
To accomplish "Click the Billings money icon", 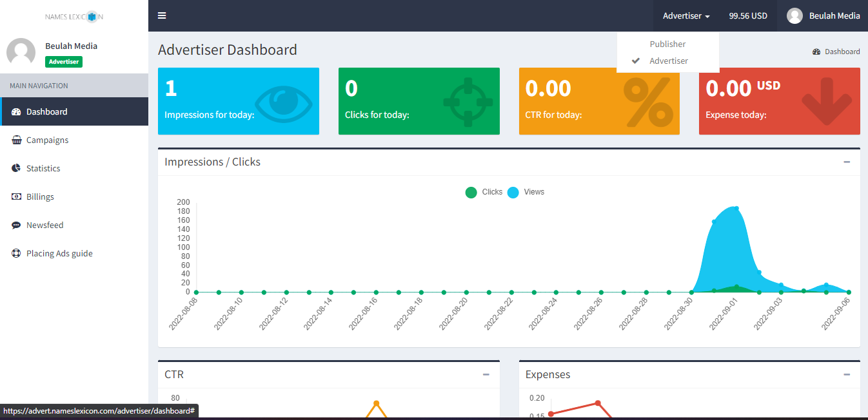I will click(16, 196).
